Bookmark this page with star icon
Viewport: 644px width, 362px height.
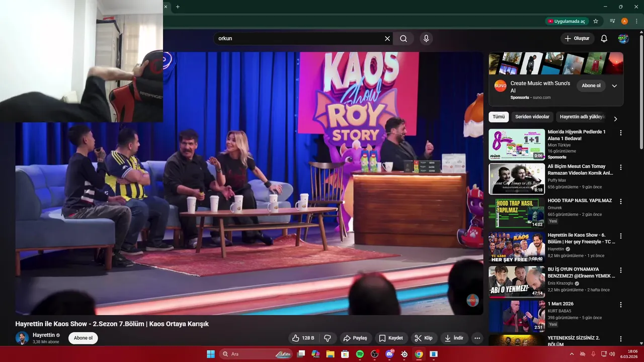(x=596, y=21)
